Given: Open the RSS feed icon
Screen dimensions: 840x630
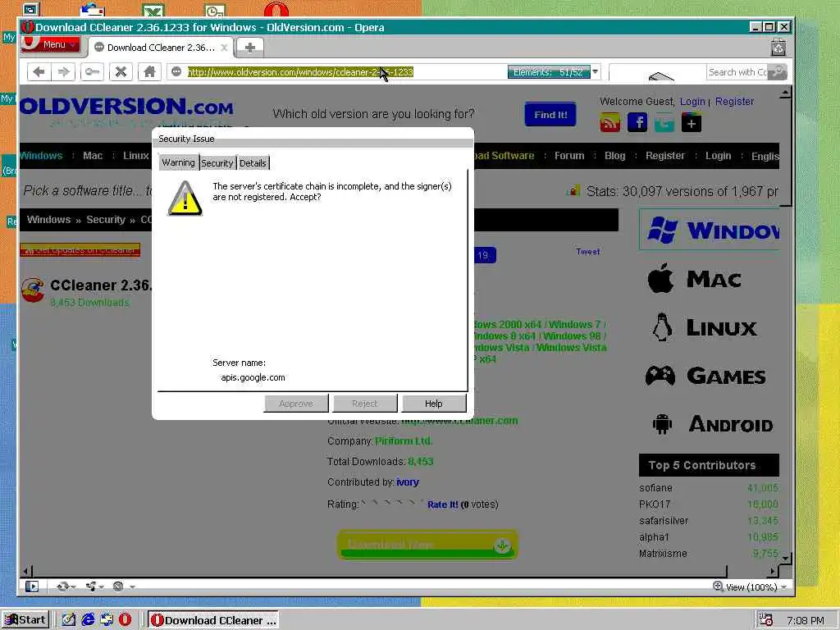Looking at the screenshot, I should click(609, 123).
